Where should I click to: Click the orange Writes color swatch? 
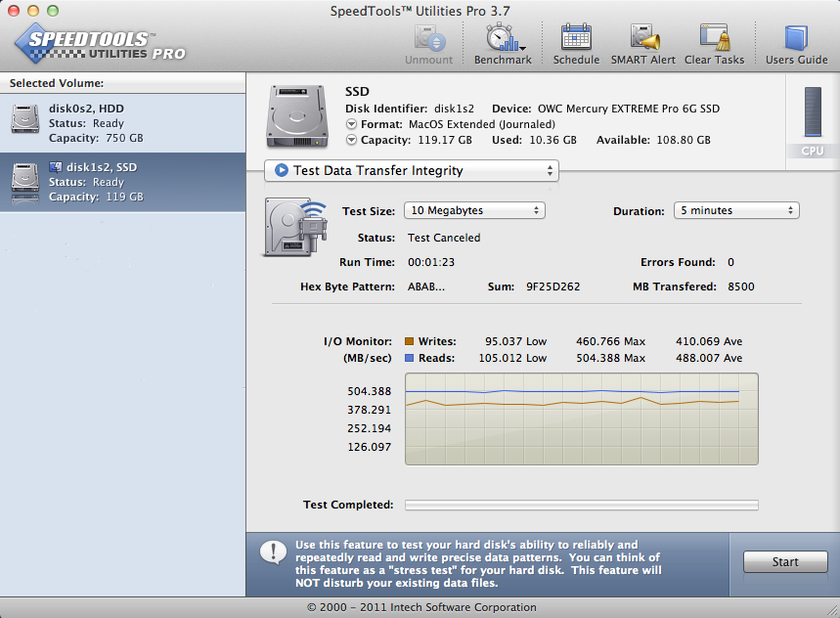410,341
